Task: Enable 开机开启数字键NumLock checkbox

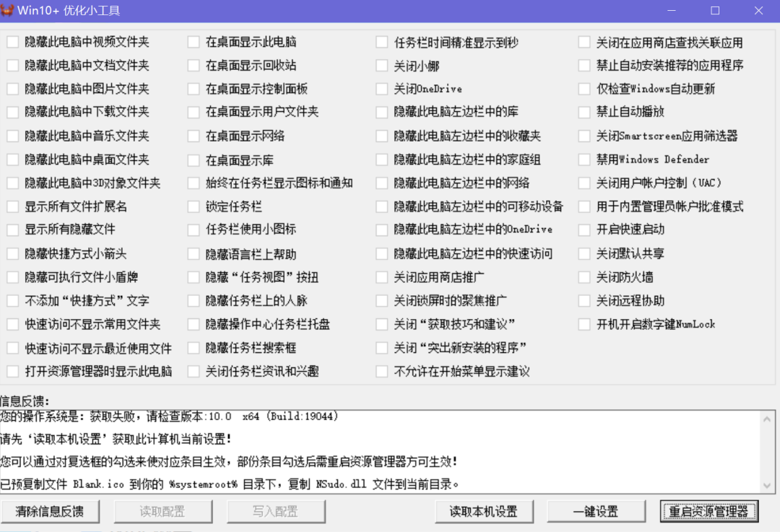Action: tap(584, 324)
